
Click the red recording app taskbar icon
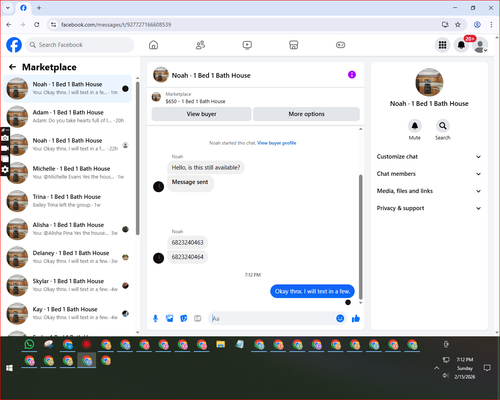87,344
